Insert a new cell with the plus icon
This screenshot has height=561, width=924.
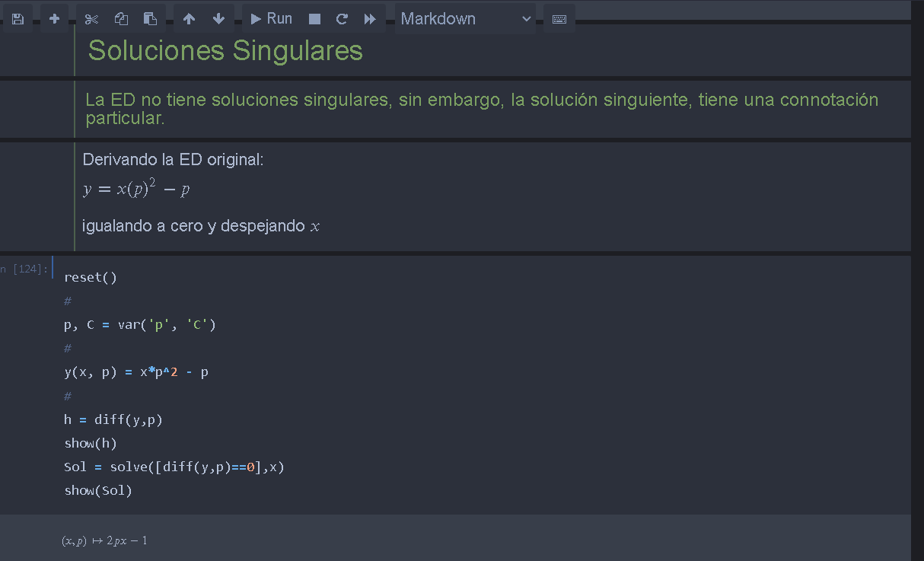coord(54,19)
